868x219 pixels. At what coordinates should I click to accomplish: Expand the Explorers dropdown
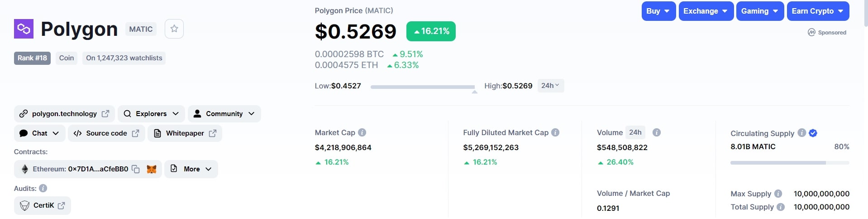tap(151, 114)
